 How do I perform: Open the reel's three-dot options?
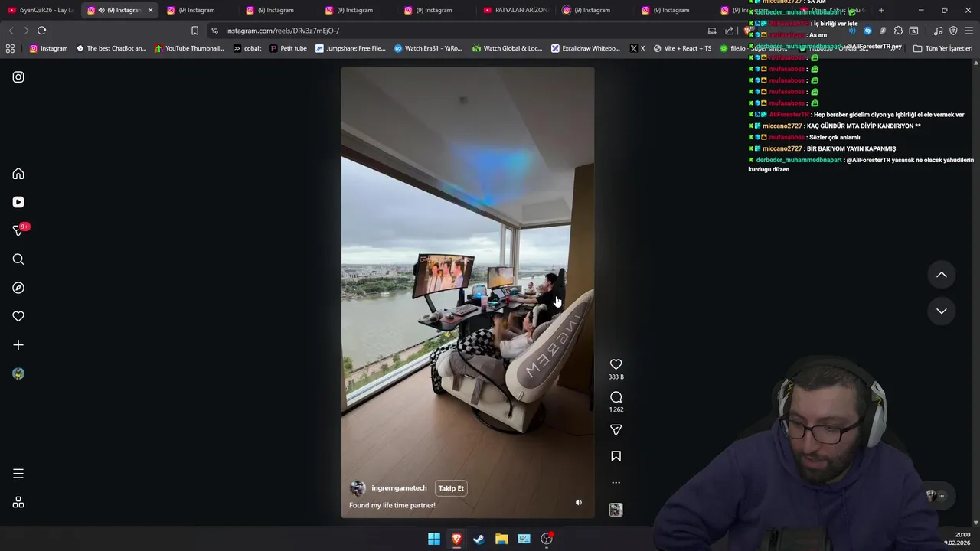[616, 483]
